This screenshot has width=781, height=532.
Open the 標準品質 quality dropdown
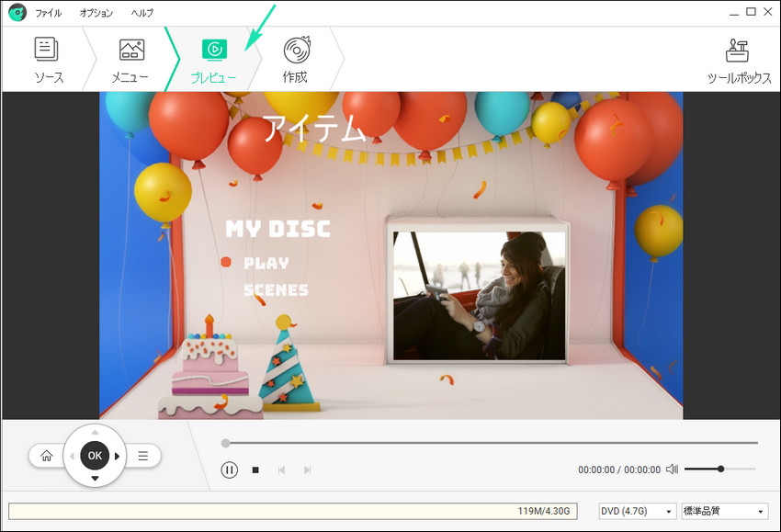[724, 511]
